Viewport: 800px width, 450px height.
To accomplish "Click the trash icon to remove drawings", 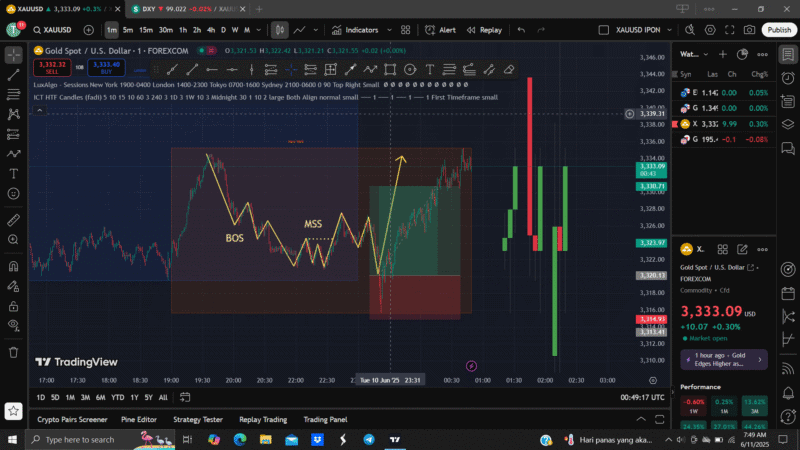I will click(14, 351).
